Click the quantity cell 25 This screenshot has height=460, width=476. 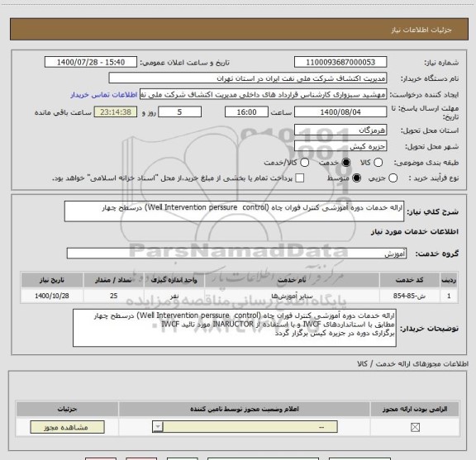113,296
